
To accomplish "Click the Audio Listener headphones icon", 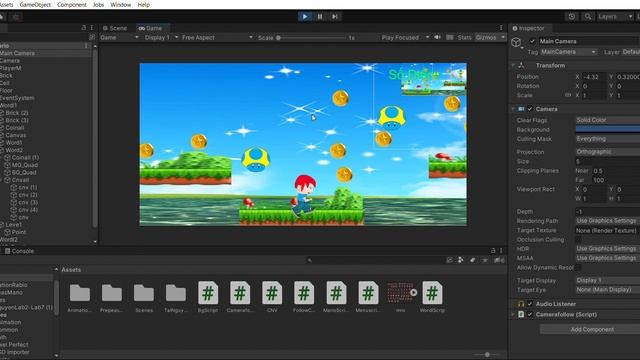I will [521, 304].
